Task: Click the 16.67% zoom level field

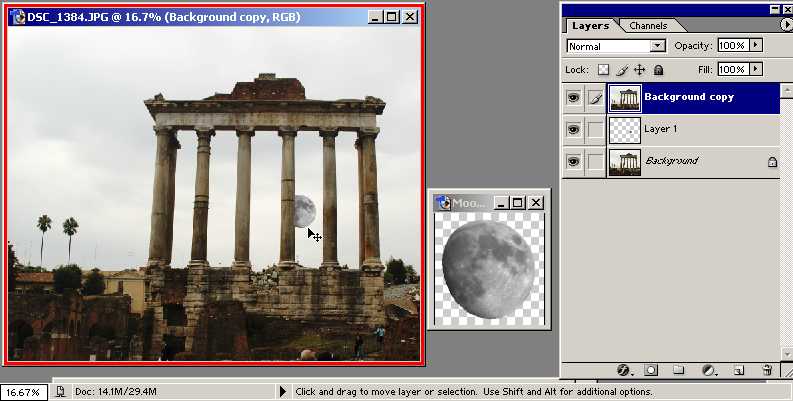Action: pos(23,392)
